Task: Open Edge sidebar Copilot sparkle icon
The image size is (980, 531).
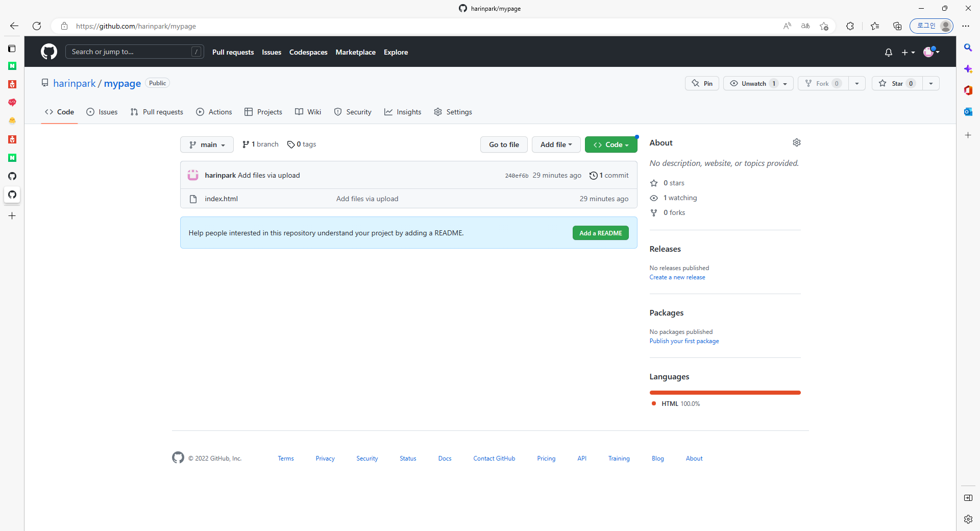Action: tap(968, 69)
